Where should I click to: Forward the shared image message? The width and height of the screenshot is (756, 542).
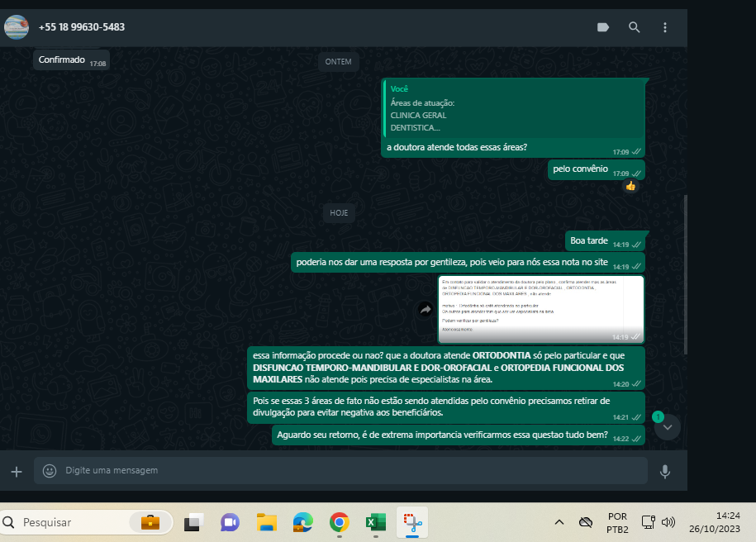pyautogui.click(x=426, y=310)
